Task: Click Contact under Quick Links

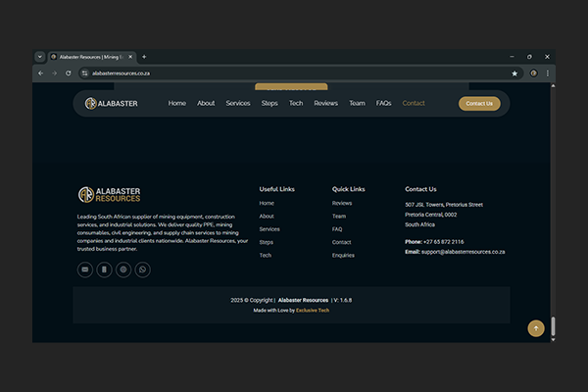Action: click(x=342, y=242)
